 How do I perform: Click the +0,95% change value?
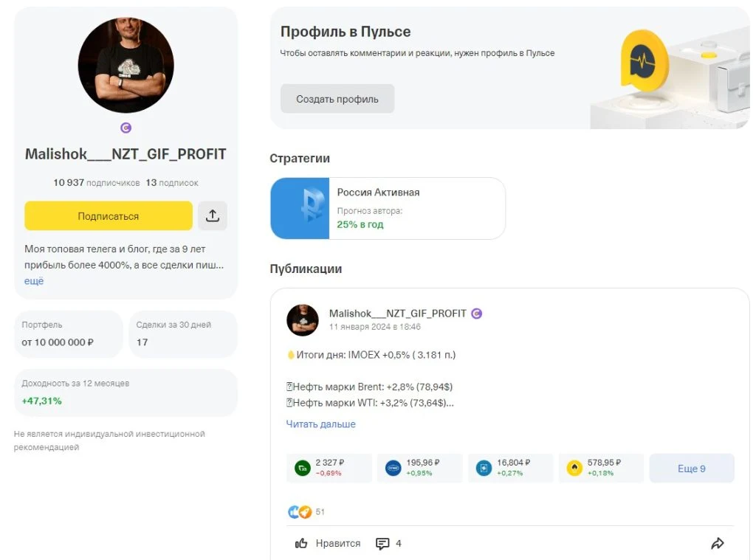[419, 473]
